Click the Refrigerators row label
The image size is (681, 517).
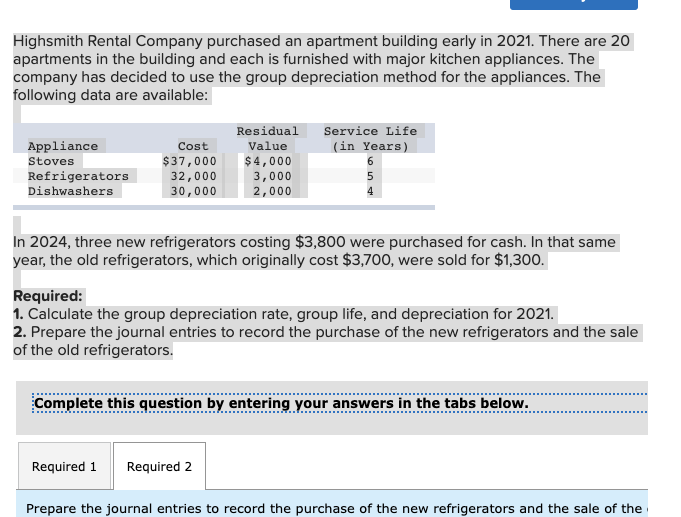[79, 176]
